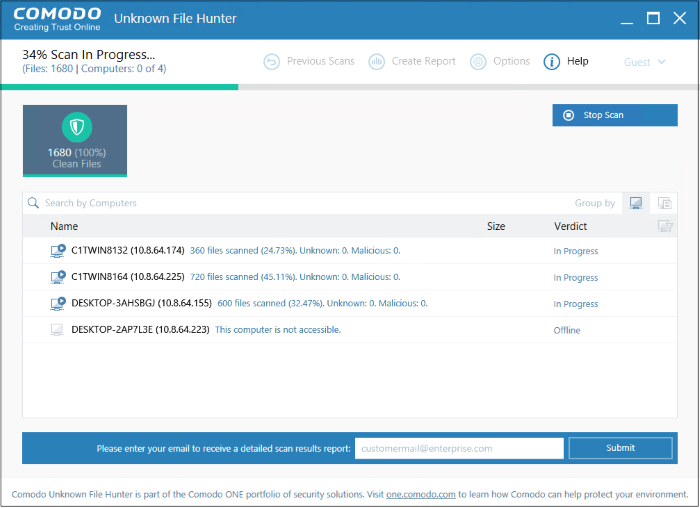Click the scan progress bar
This screenshot has height=508, width=700.
350,87
